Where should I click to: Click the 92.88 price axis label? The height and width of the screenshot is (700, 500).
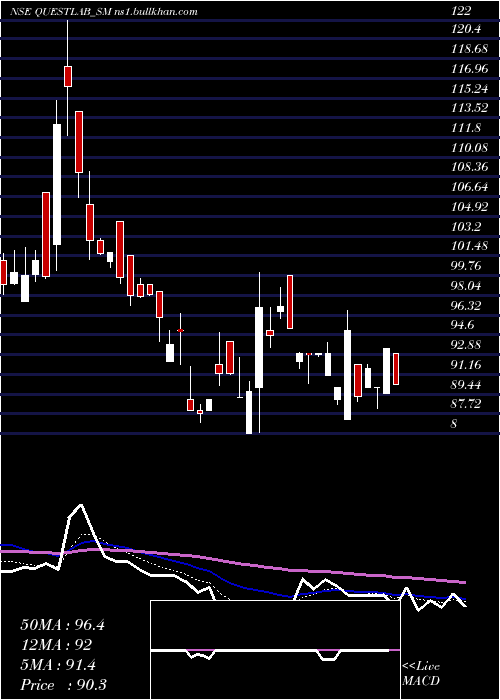467,345
